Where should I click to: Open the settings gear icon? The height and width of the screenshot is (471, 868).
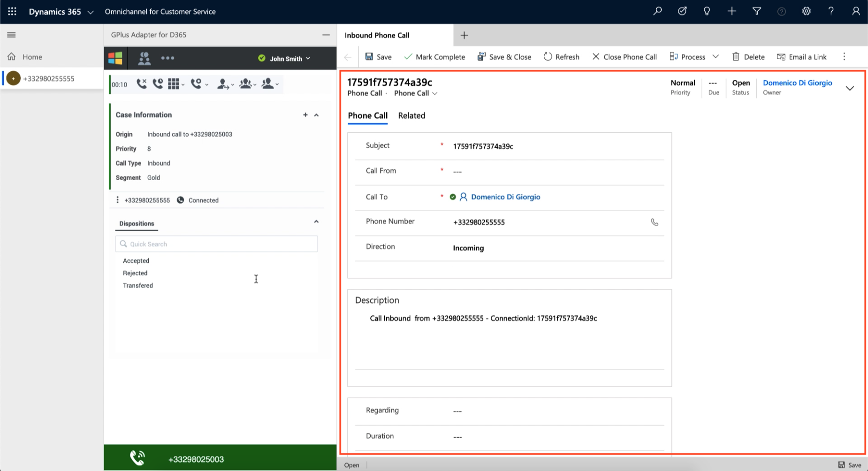pos(806,11)
